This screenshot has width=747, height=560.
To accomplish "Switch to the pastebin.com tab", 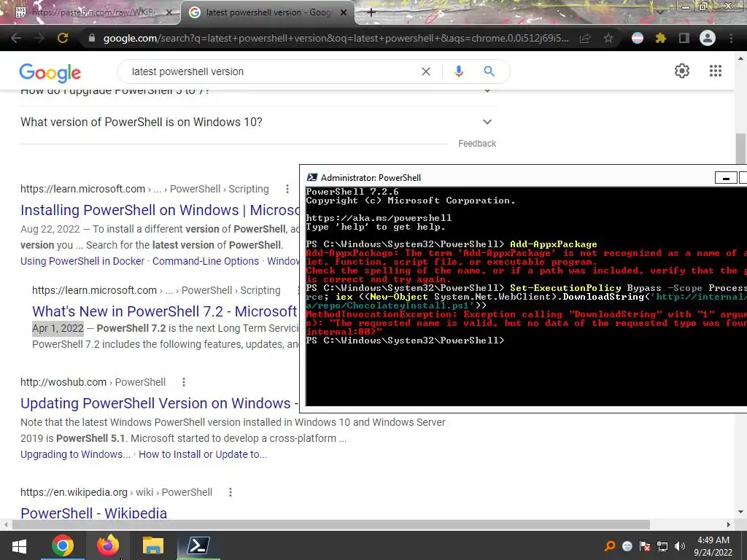I will coord(90,12).
